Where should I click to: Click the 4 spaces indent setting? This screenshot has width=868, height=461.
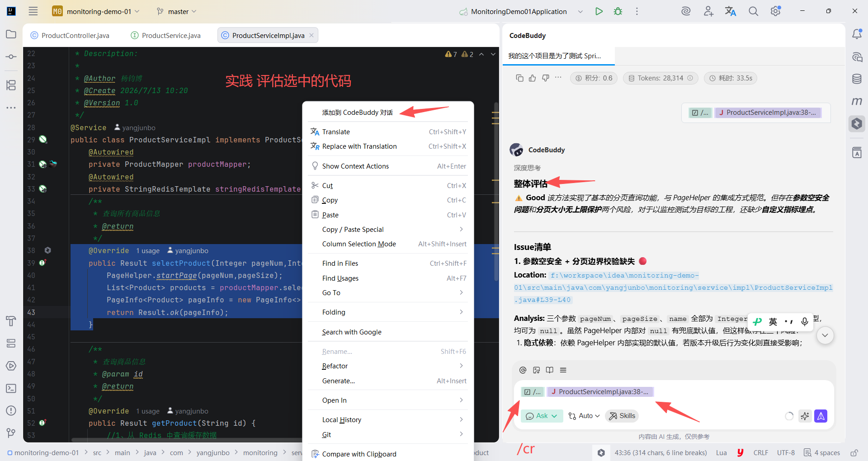822,453
